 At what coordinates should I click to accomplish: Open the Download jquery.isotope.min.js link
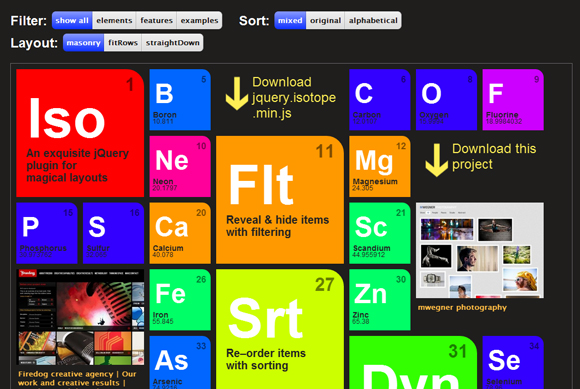294,98
